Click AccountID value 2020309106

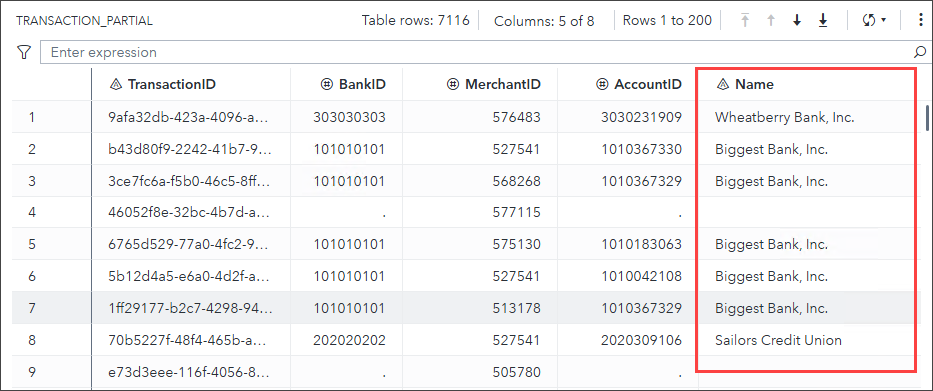[641, 340]
